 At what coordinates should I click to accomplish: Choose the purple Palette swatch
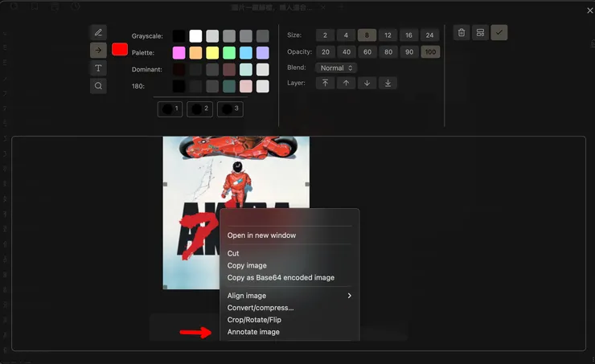(x=262, y=53)
